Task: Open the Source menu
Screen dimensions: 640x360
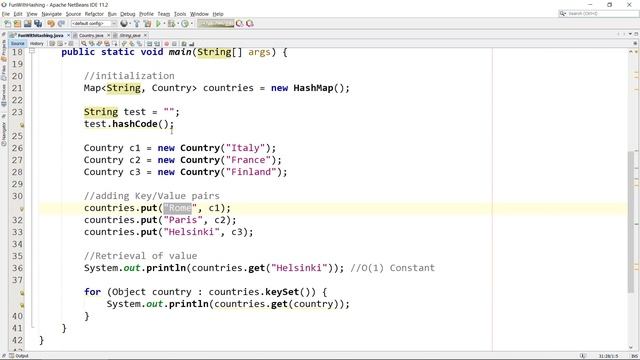Action: [73, 14]
